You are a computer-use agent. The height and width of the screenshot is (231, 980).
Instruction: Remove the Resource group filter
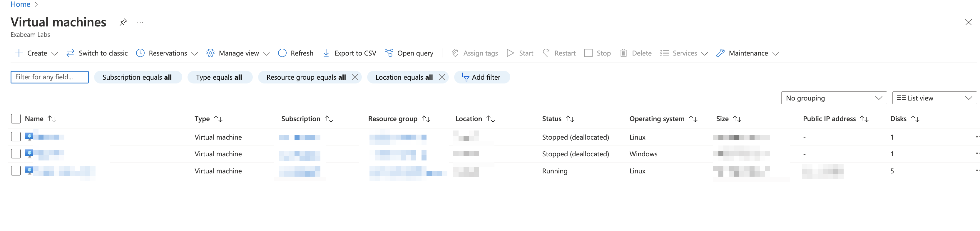[355, 77]
